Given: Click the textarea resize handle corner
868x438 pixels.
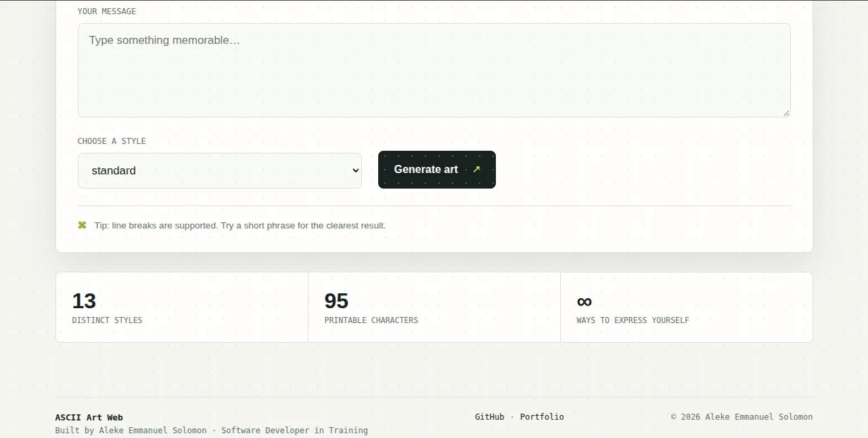Looking at the screenshot, I should pos(786,113).
